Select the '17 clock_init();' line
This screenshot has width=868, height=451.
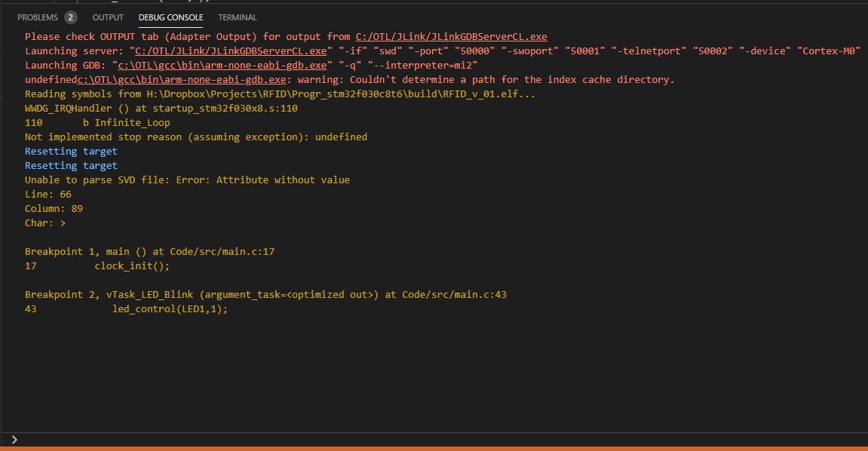click(x=97, y=266)
